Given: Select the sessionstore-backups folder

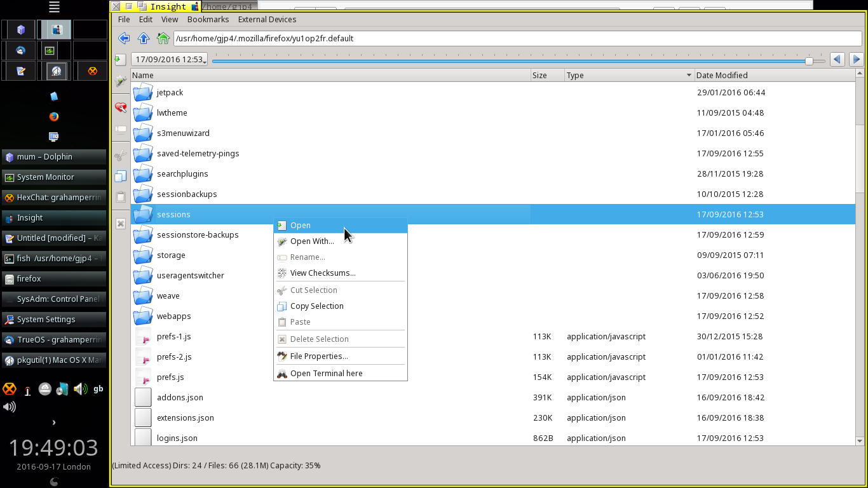Looking at the screenshot, I should pyautogui.click(x=493, y=234).
